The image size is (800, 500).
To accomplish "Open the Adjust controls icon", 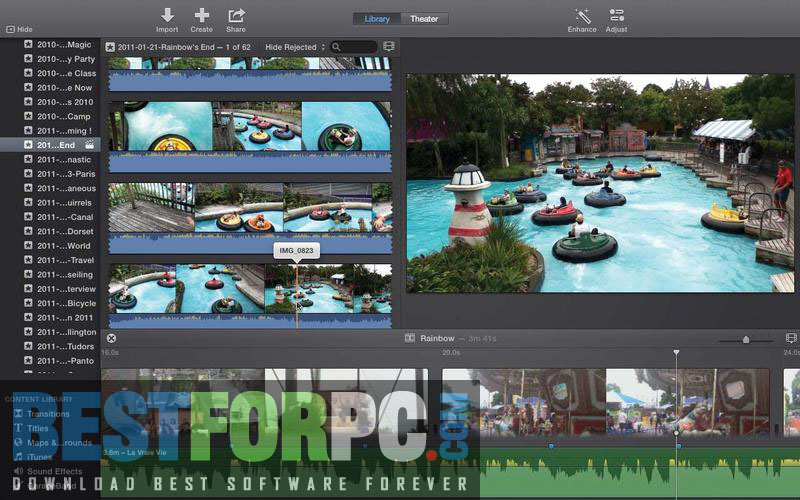I will (x=616, y=15).
